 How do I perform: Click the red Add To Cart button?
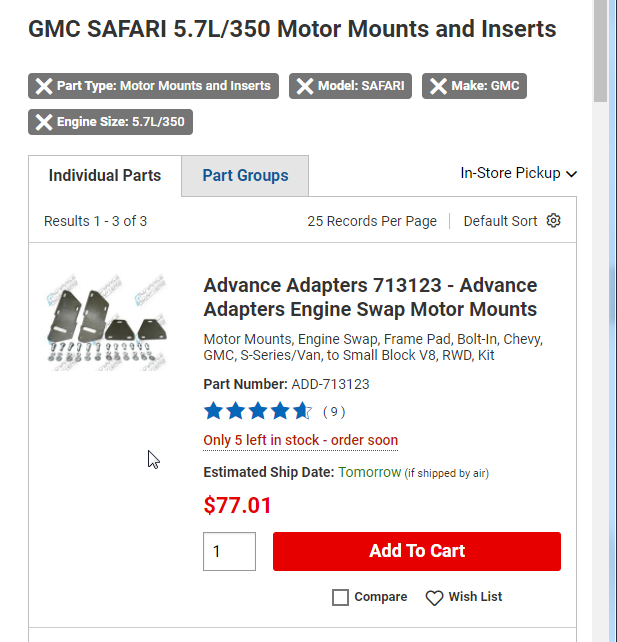[x=417, y=551]
